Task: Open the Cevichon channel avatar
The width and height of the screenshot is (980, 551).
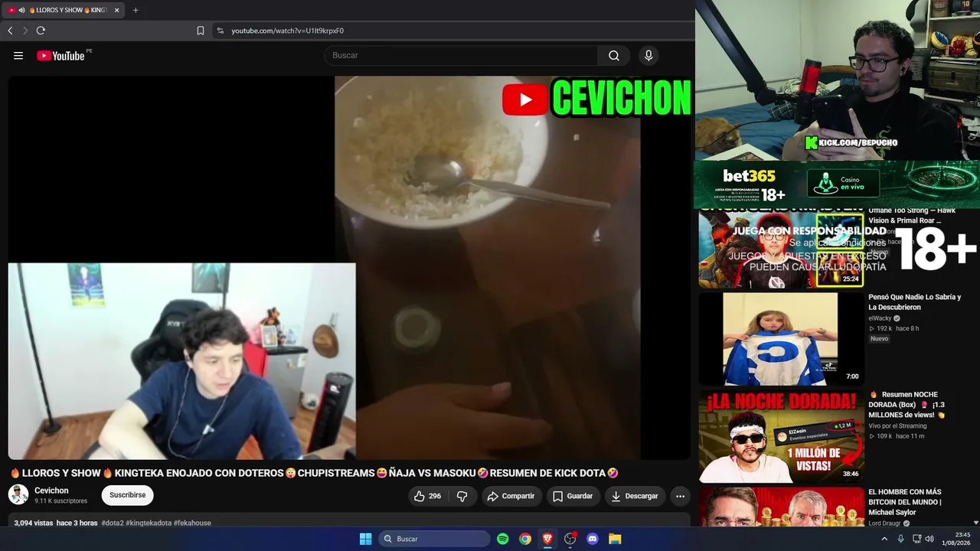Action: pyautogui.click(x=18, y=494)
